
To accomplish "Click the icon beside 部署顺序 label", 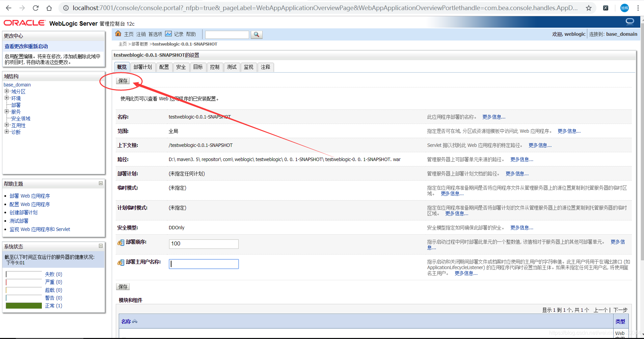I will 121,242.
